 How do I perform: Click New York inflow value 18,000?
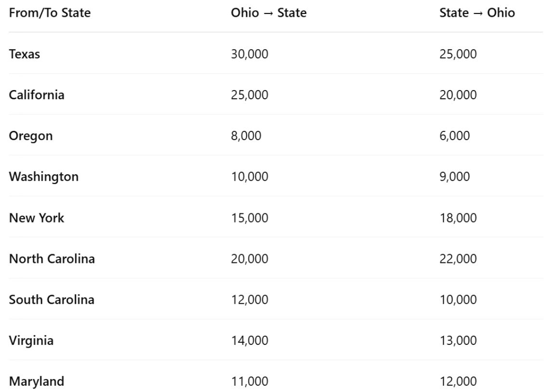[x=458, y=218]
